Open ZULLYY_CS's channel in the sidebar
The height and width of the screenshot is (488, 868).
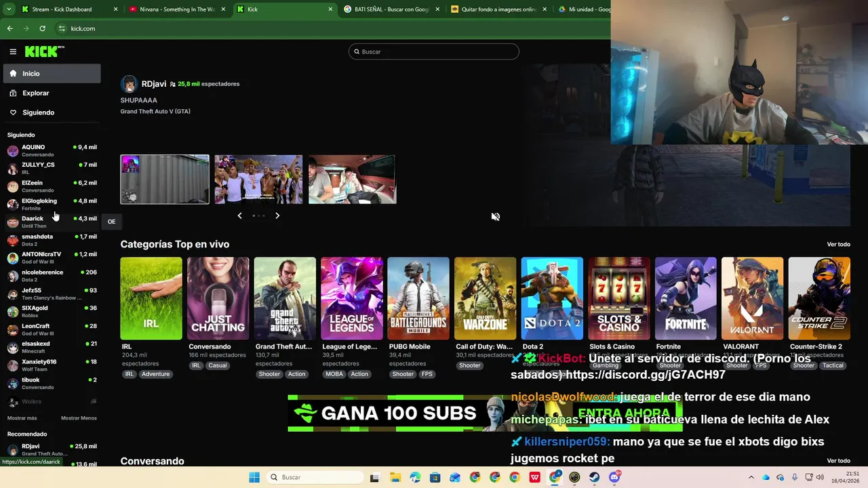[52, 168]
